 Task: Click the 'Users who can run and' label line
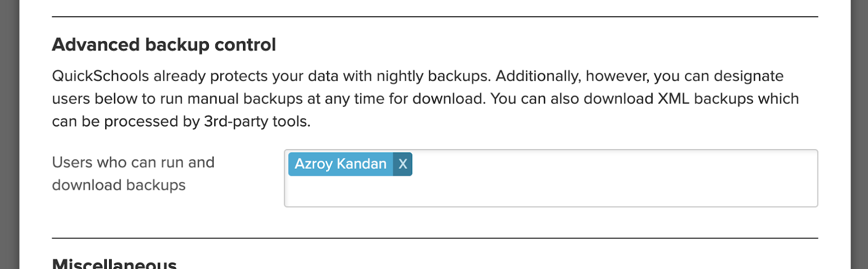click(x=133, y=162)
